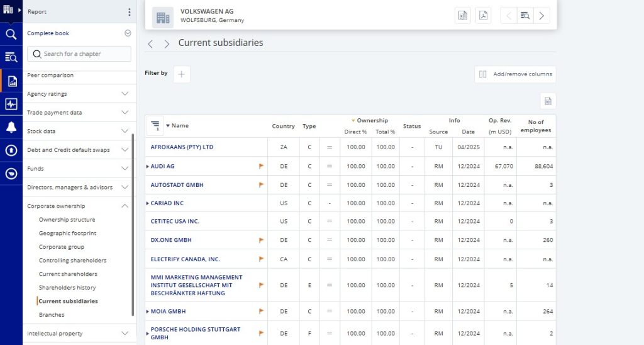This screenshot has height=345, width=644.
Task: Open the search magnifier in left sidebar
Action: (x=11, y=35)
